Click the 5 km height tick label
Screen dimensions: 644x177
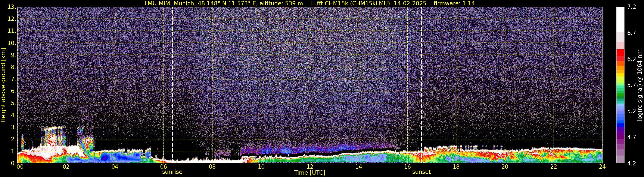[x=13, y=103]
